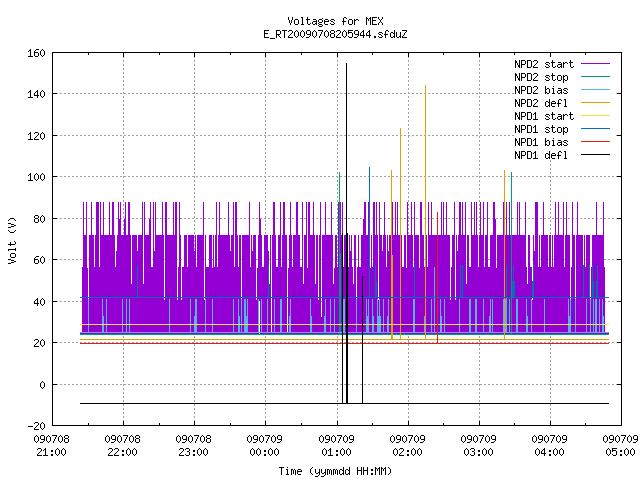Screen dimensions: 640x480
Task: Click the green NPD2 stop legend line
Action: click(x=596, y=77)
